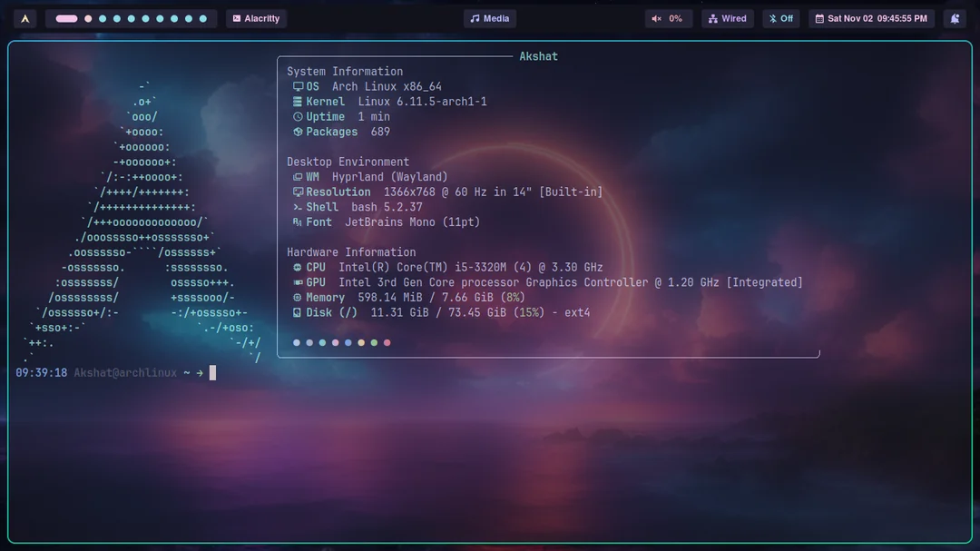Screen dimensions: 980x551
Task: Click the drive icon beside Disk (/)
Action: click(x=298, y=312)
